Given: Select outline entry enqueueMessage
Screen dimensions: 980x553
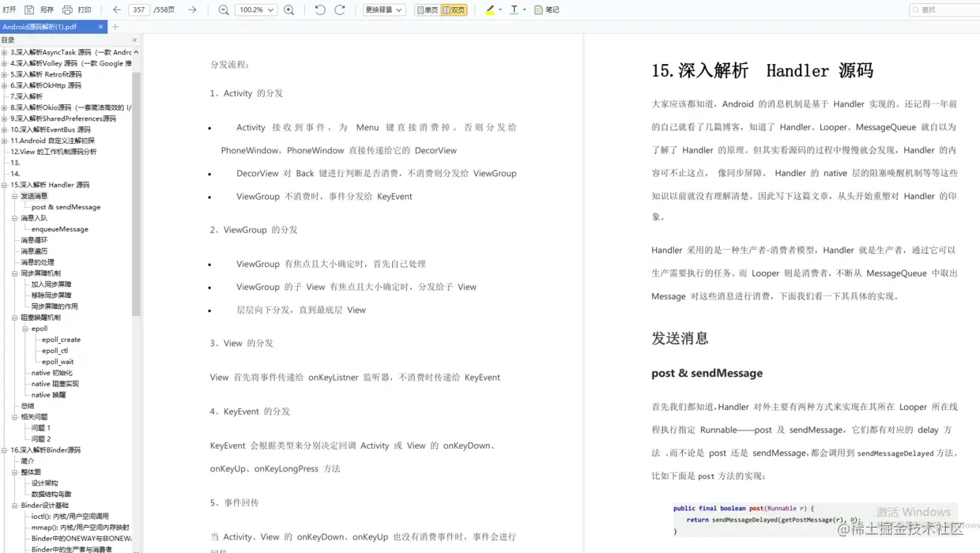Looking at the screenshot, I should point(60,229).
